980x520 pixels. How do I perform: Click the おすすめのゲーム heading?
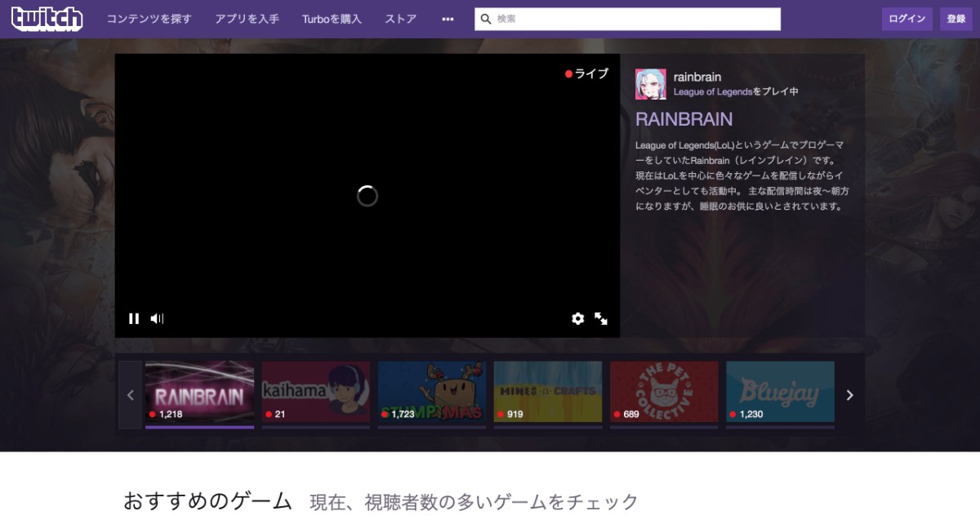pyautogui.click(x=207, y=500)
